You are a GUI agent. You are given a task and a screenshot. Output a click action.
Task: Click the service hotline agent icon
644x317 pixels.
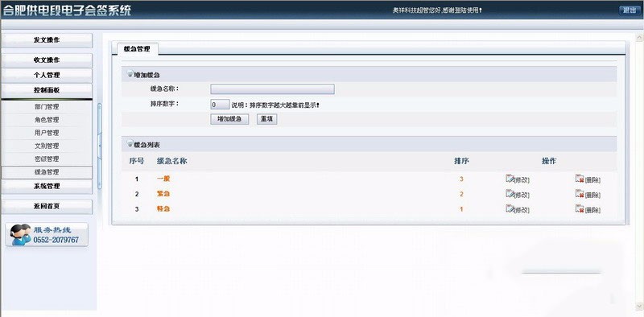tap(20, 235)
